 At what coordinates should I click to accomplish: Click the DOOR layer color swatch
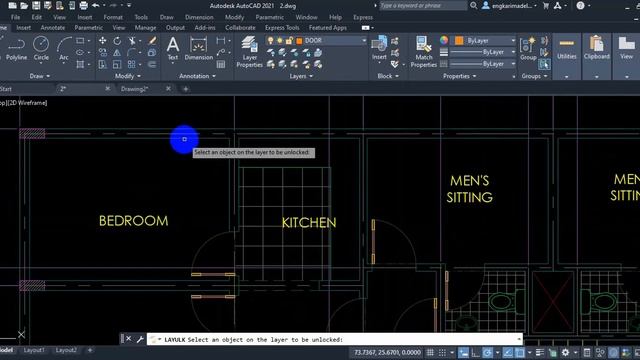[x=299, y=40]
